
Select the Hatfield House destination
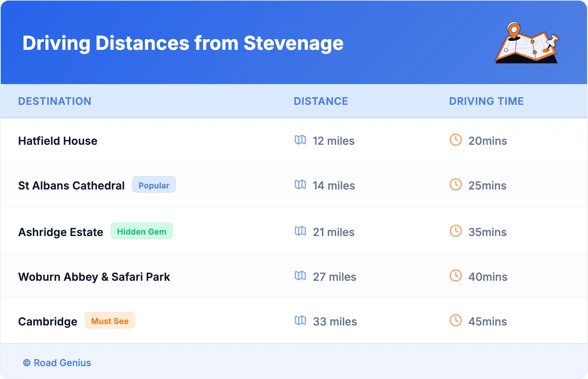tap(58, 141)
